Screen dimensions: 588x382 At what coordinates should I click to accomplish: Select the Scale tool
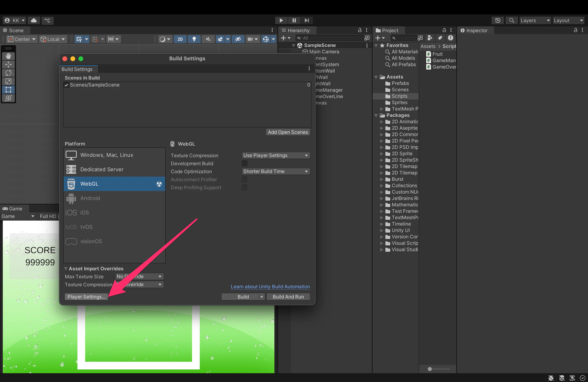pyautogui.click(x=8, y=82)
